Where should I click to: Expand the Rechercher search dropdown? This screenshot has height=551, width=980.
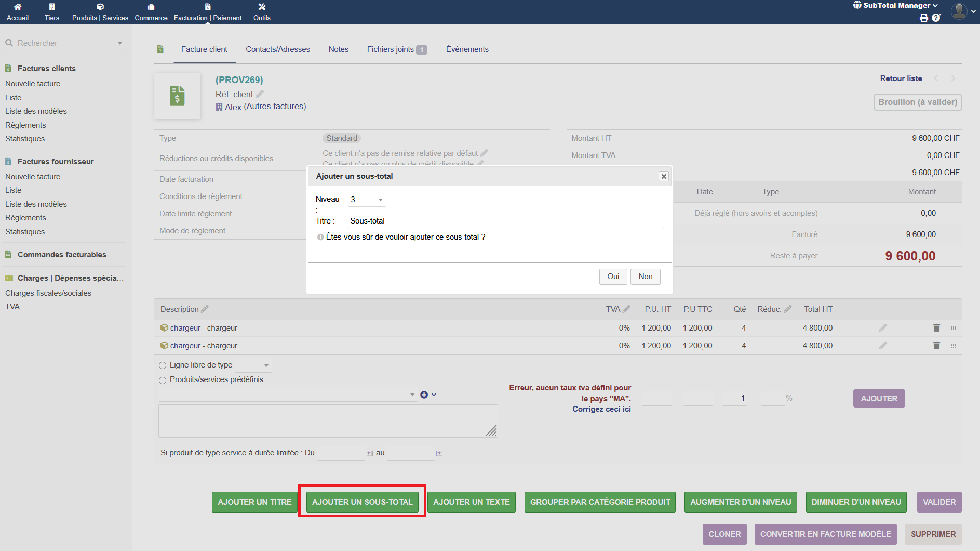pyautogui.click(x=120, y=43)
